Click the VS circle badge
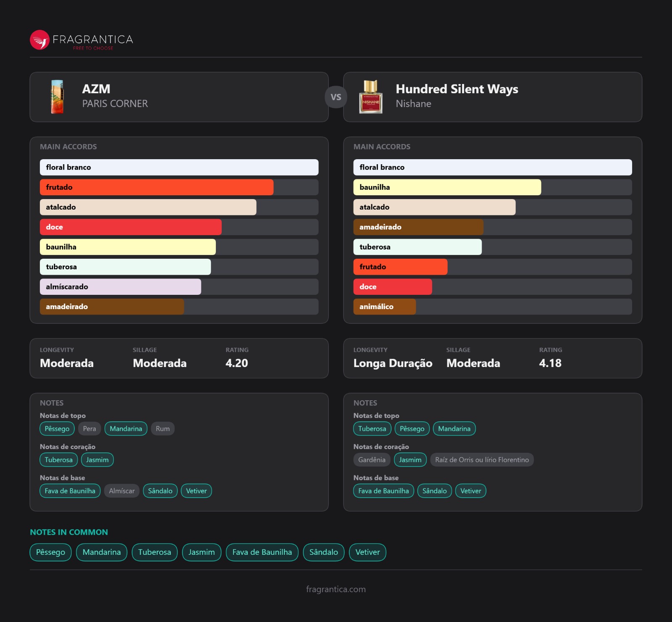 (x=336, y=97)
